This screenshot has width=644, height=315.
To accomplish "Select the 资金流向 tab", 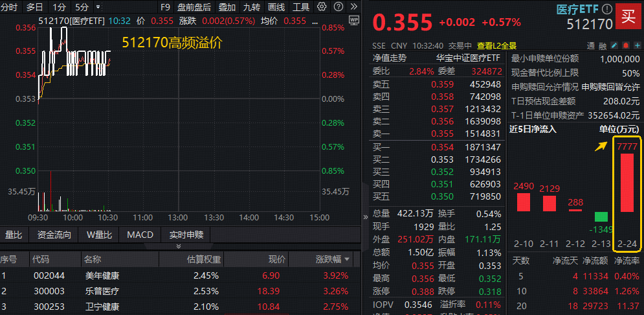I will [54, 235].
